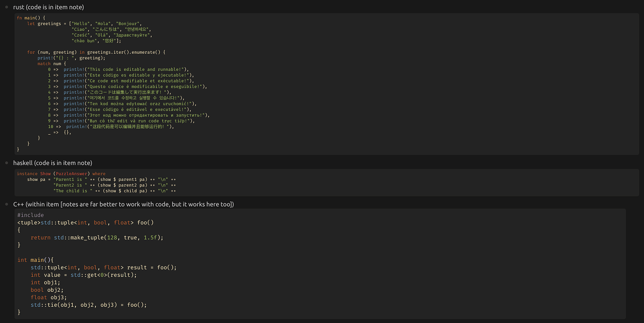Click the bullet icon beside the rust item
The width and height of the screenshot is (644, 323).
coord(7,7)
